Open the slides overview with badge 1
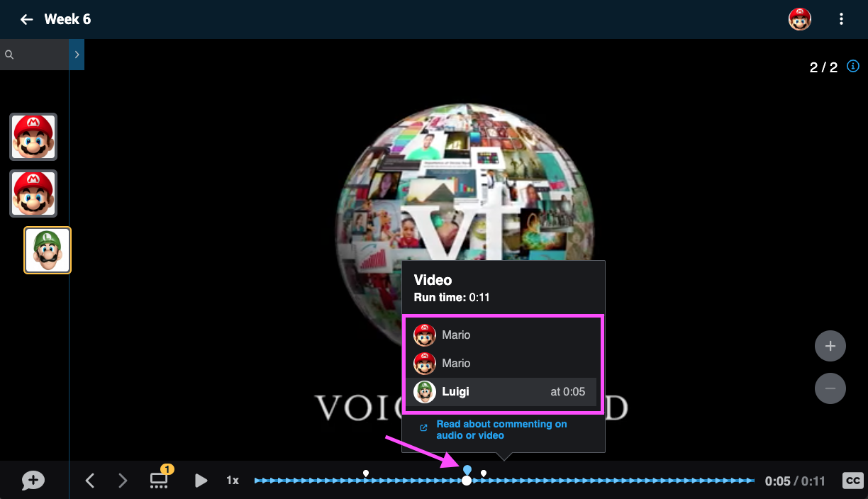 click(x=160, y=478)
